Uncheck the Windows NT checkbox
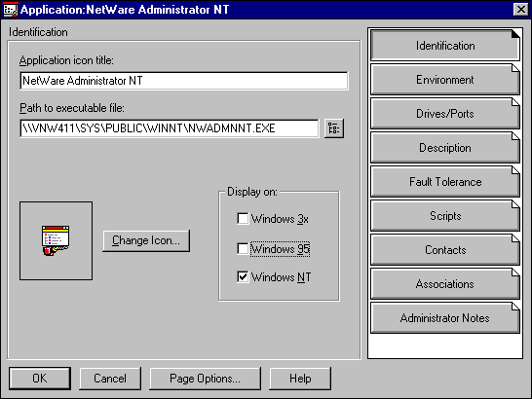The height and width of the screenshot is (399, 532). pos(243,277)
